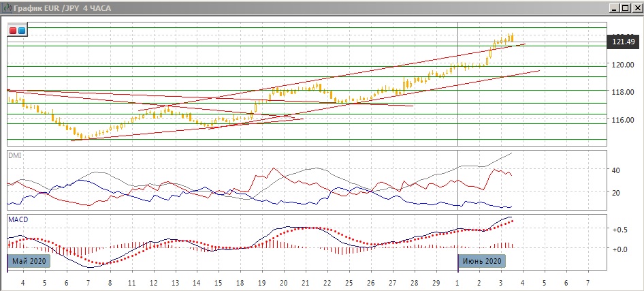Click date 25 on the time axis
The width and height of the screenshot is (644, 291).
[349, 284]
